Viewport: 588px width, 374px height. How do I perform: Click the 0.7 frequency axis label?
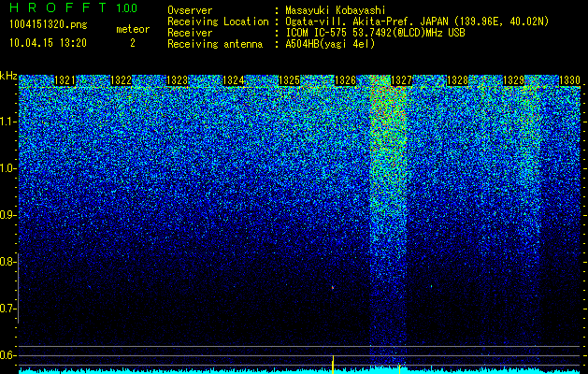coord(7,309)
